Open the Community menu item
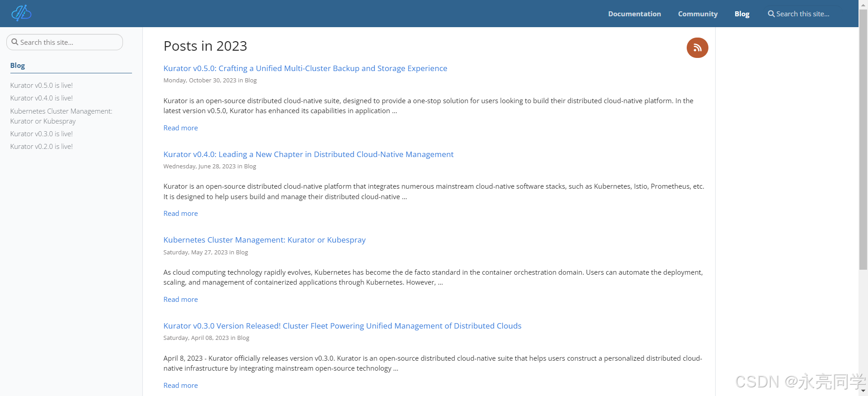The width and height of the screenshot is (868, 396). [698, 14]
